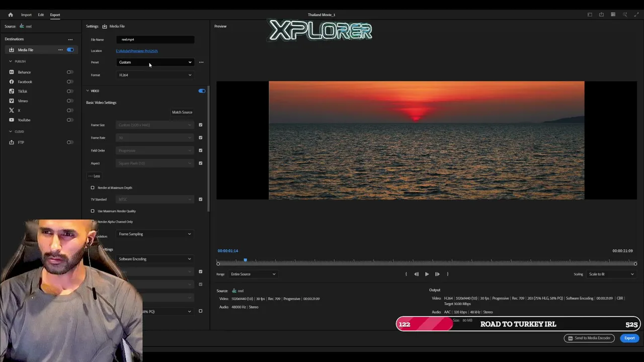The width and height of the screenshot is (644, 362).
Task: Open the Range dropdown set to Entire Source
Action: click(253, 274)
